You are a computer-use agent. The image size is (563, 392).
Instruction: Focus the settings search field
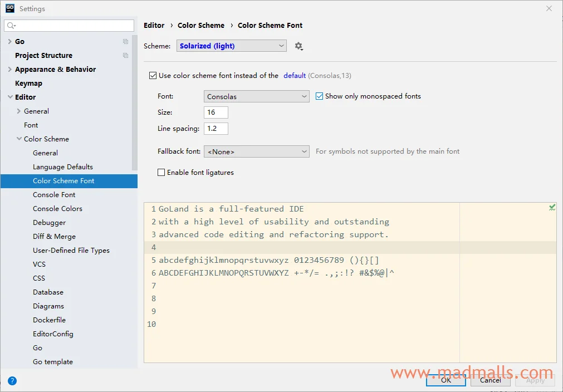(69, 26)
